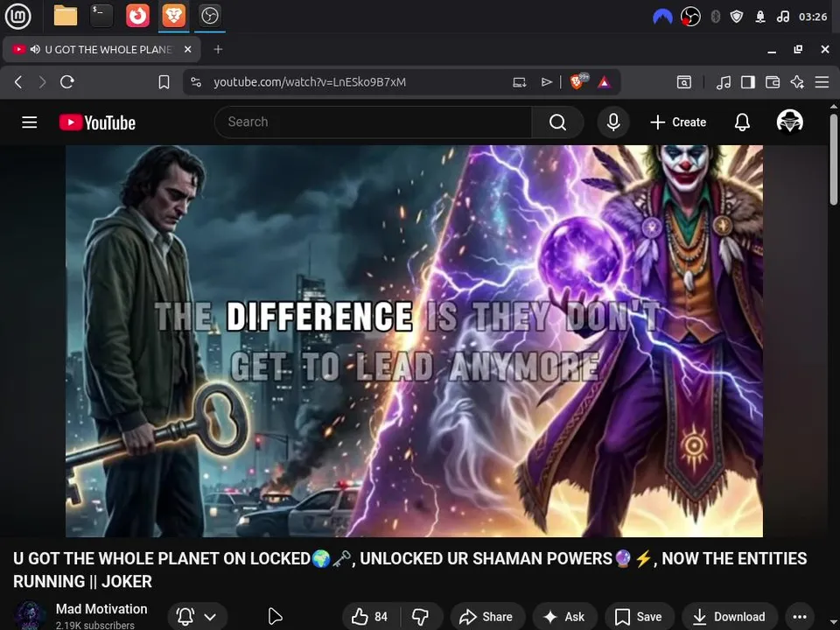840x630 pixels.
Task: Toggle the browser sidebar panel
Action: (748, 82)
